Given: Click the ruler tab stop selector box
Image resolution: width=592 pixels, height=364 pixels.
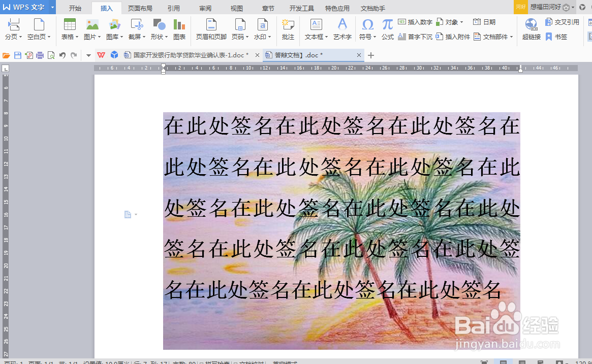Looking at the screenshot, I should click(x=5, y=68).
